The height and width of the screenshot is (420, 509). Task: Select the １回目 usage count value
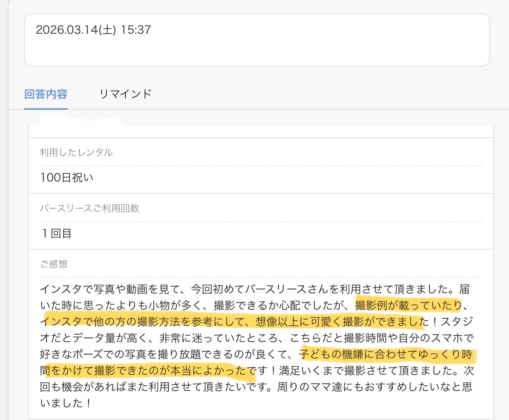point(57,233)
